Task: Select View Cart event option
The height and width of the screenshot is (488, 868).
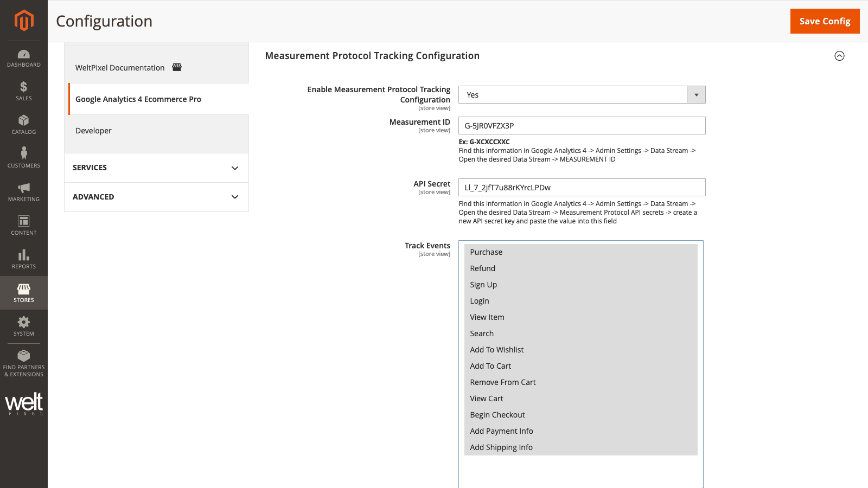Action: 580,399
